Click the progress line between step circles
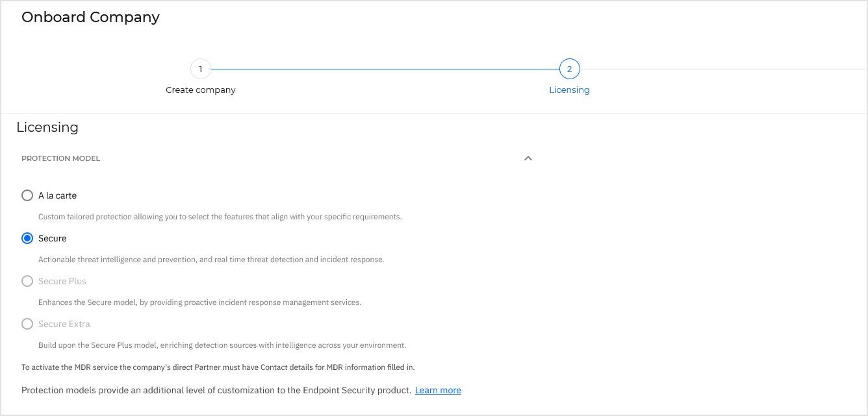Image resolution: width=868 pixels, height=416 pixels. tap(383, 68)
